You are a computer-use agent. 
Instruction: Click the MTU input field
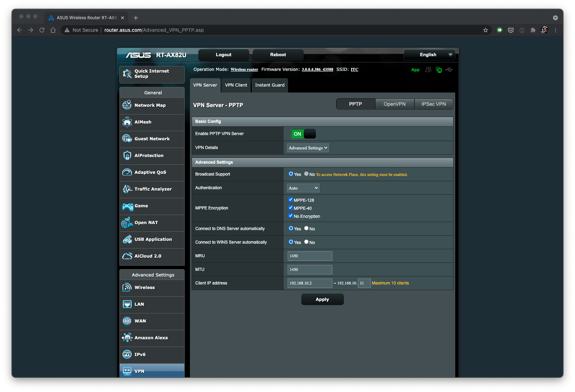coord(310,269)
